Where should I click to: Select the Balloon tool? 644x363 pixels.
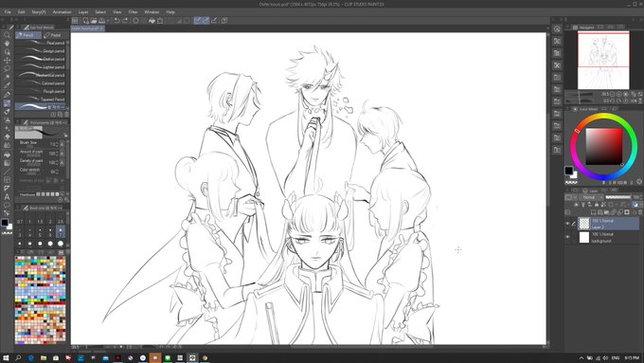(x=7, y=205)
